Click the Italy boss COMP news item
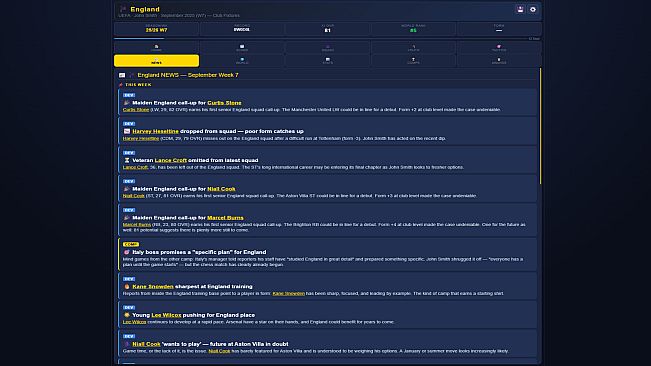Image resolution: width=651 pixels, height=366 pixels. 328,254
